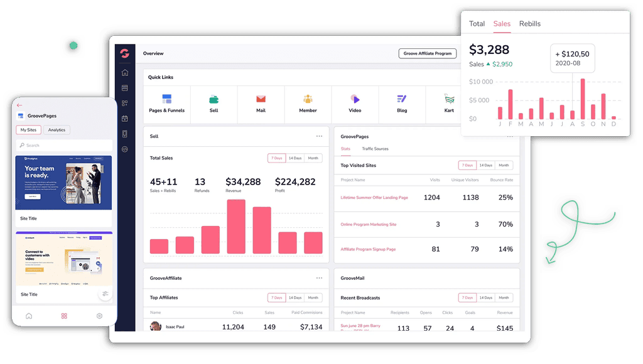Open the 'Your team is ready' site thumbnail
This screenshot has height=364, width=643.
click(x=63, y=183)
